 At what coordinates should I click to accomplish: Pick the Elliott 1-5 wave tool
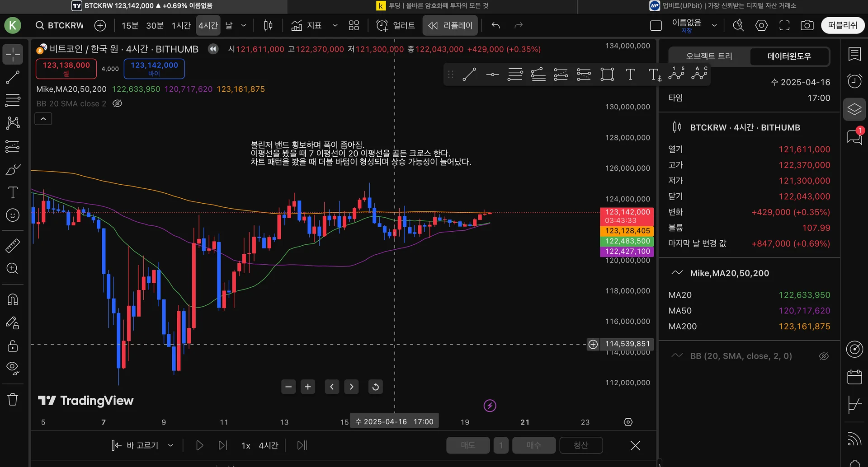click(x=676, y=74)
